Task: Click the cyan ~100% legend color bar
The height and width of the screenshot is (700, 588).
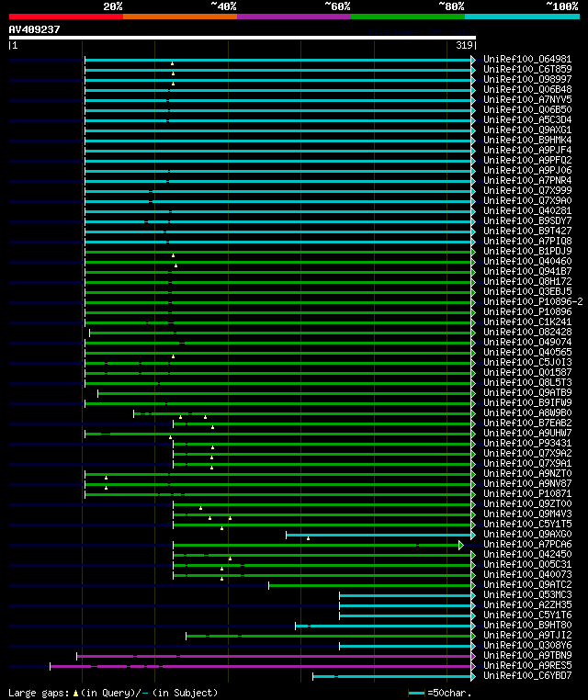Action: 522,17
